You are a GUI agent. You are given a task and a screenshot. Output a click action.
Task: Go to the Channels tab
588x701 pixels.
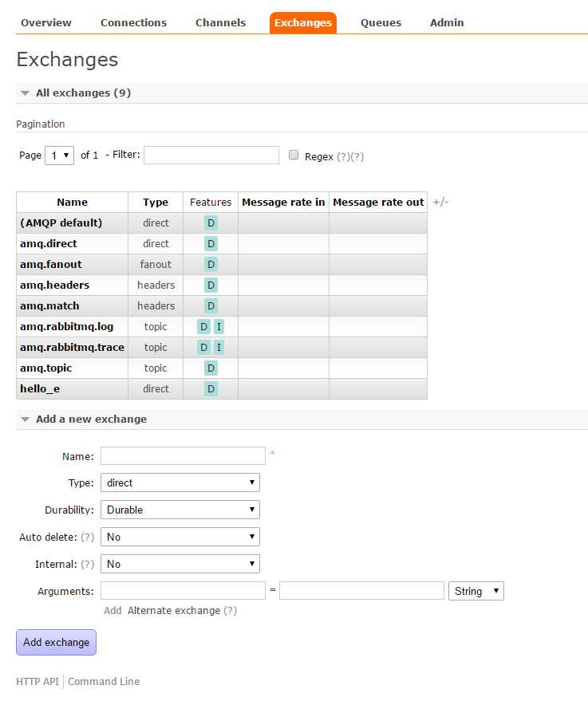coord(220,23)
